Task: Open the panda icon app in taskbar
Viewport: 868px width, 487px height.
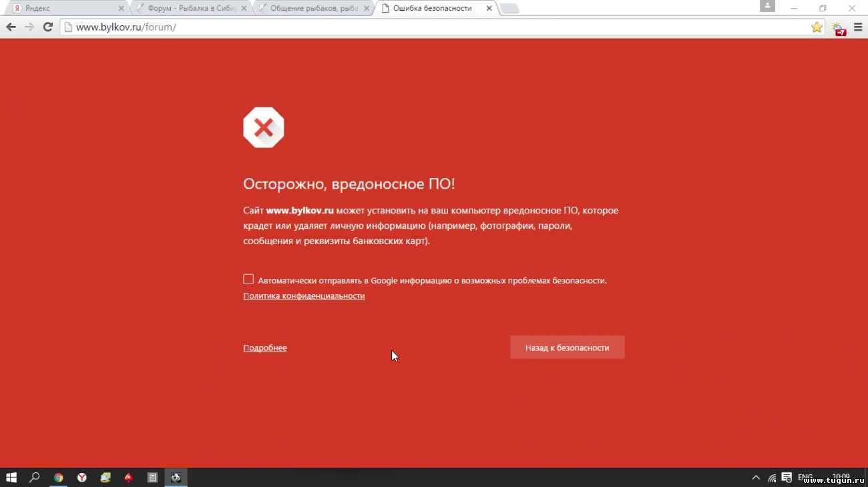Action: pos(176,478)
